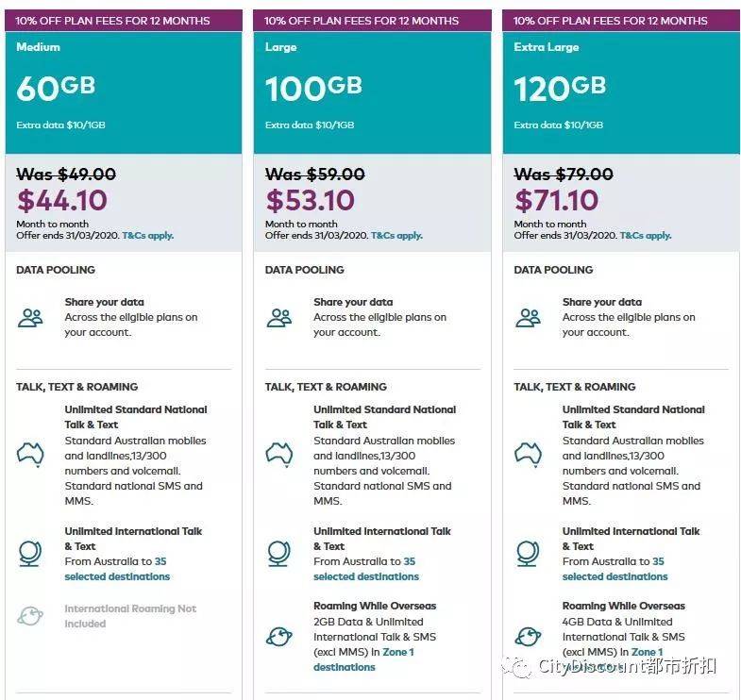Click the roaming planet icon in Extra Large plan
This screenshot has width=741, height=700.
(528, 636)
